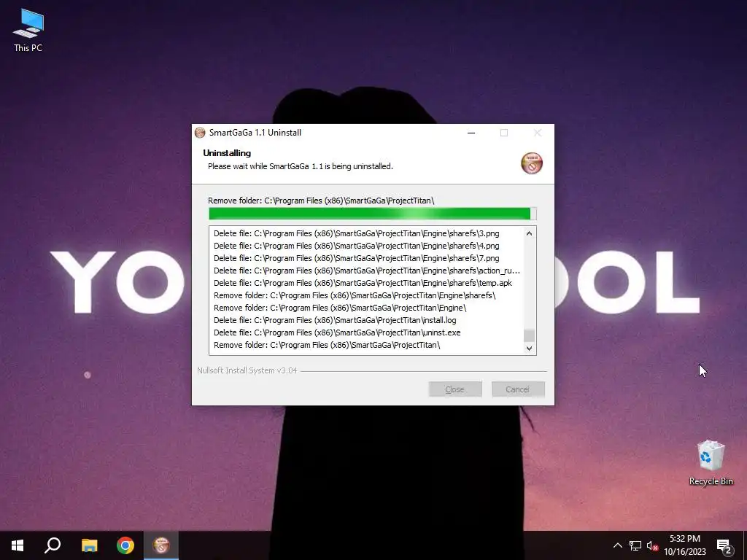Select log line deleting 7.png
Image resolution: width=747 pixels, height=560 pixels.
tap(356, 258)
